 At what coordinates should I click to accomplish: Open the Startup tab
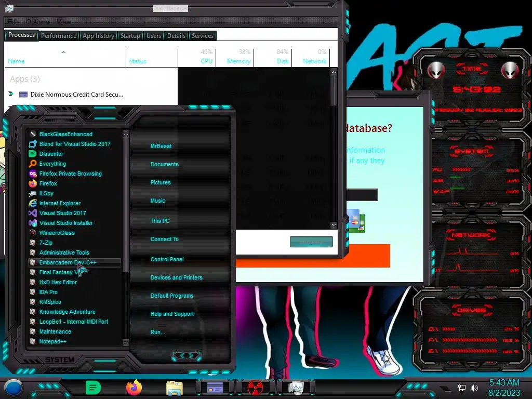(x=130, y=36)
